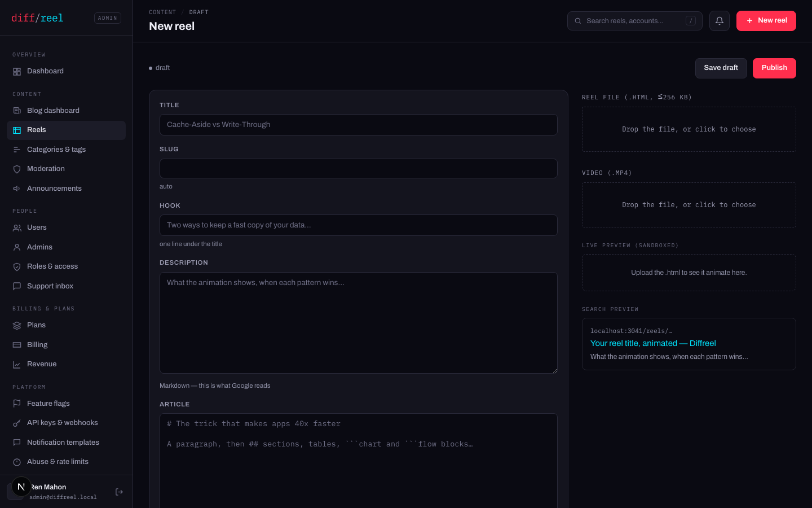The image size is (812, 508).
Task: Go to Notification templates page
Action: pyautogui.click(x=66, y=443)
